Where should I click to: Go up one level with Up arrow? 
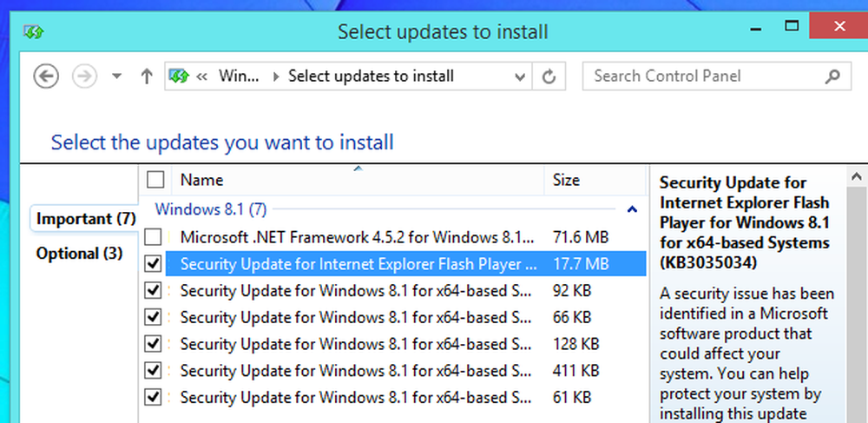tap(147, 76)
